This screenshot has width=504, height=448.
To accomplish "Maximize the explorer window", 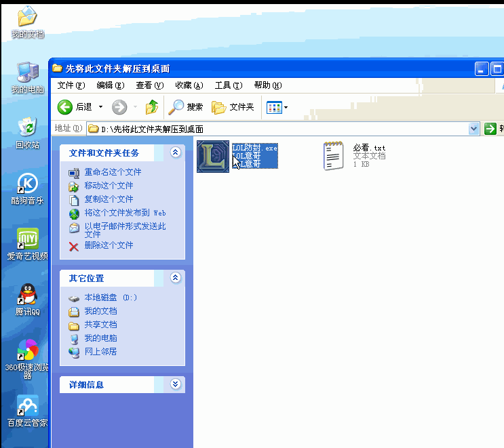I will coord(497,68).
